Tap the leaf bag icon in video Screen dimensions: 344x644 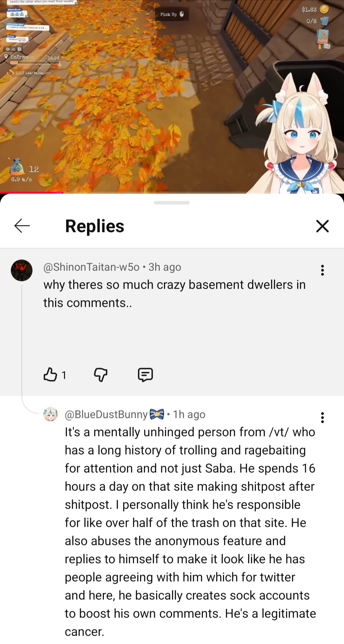pos(17,166)
